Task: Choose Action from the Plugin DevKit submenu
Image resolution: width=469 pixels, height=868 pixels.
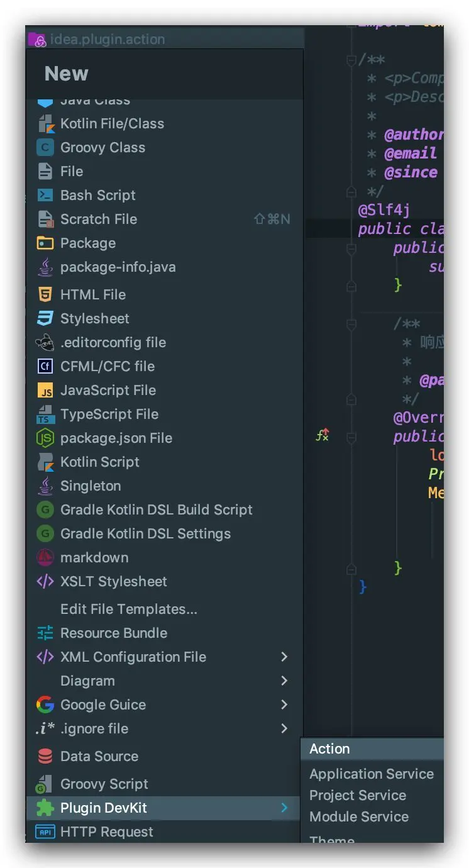Action: point(329,749)
